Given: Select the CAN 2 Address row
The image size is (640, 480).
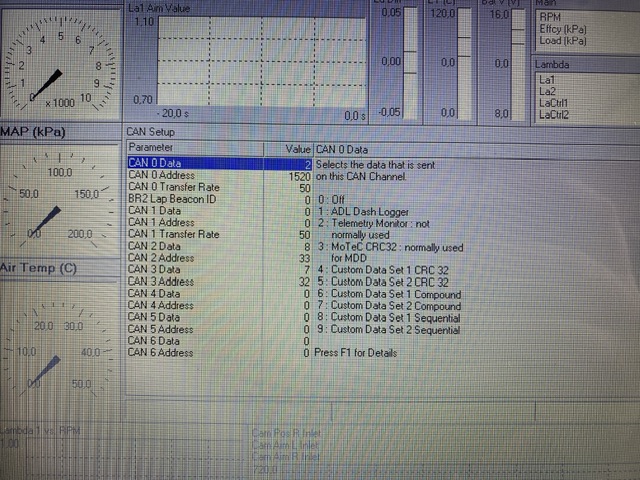Looking at the screenshot, I should 220,258.
